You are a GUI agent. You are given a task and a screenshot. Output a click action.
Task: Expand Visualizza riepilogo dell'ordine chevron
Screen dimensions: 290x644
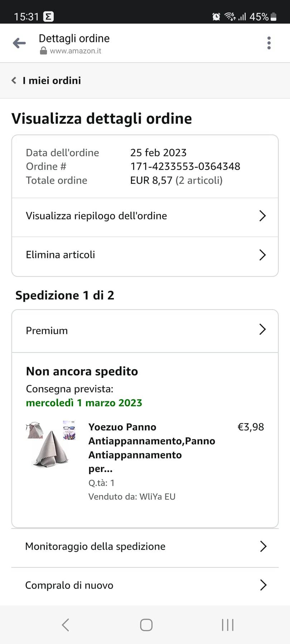pyautogui.click(x=262, y=216)
